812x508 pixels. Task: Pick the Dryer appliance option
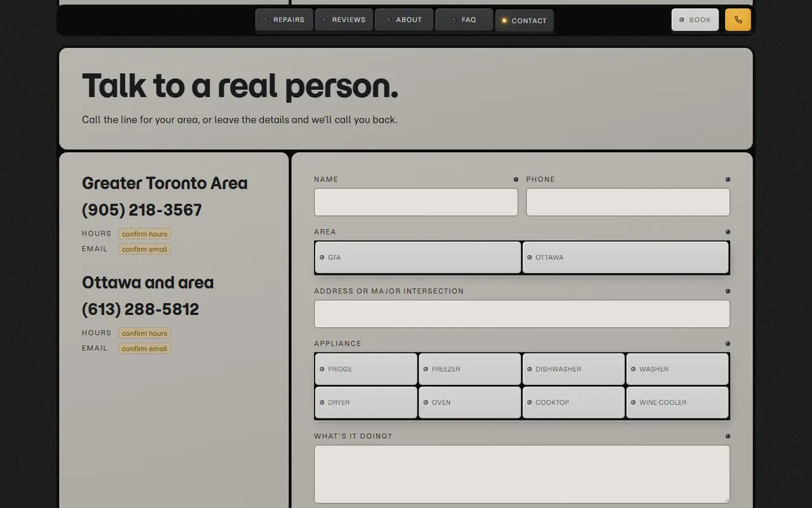point(366,403)
